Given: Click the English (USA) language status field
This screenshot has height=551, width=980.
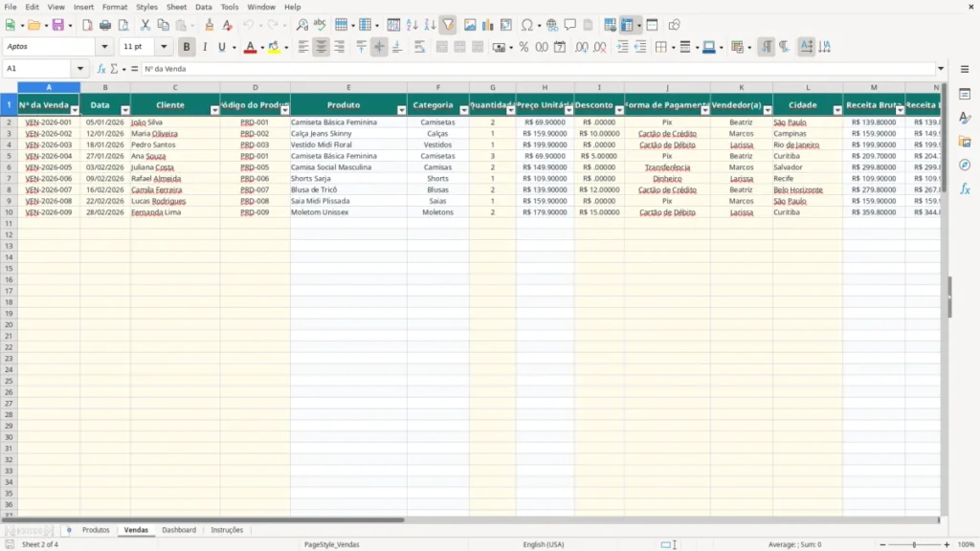Looking at the screenshot, I should pyautogui.click(x=544, y=544).
